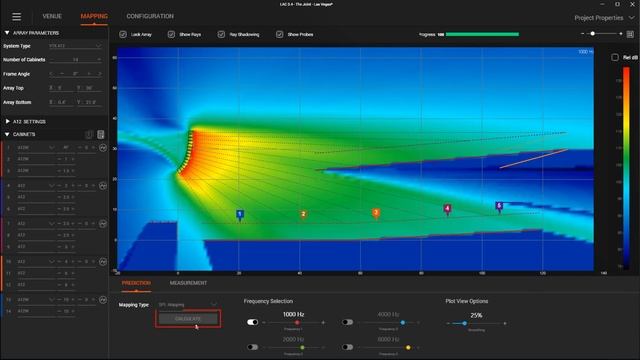
Task: Enable the Rel dB checkbox
Action: click(615, 58)
